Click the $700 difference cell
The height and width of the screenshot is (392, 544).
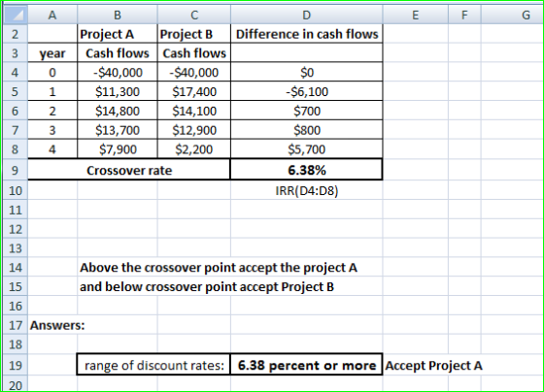tap(307, 111)
